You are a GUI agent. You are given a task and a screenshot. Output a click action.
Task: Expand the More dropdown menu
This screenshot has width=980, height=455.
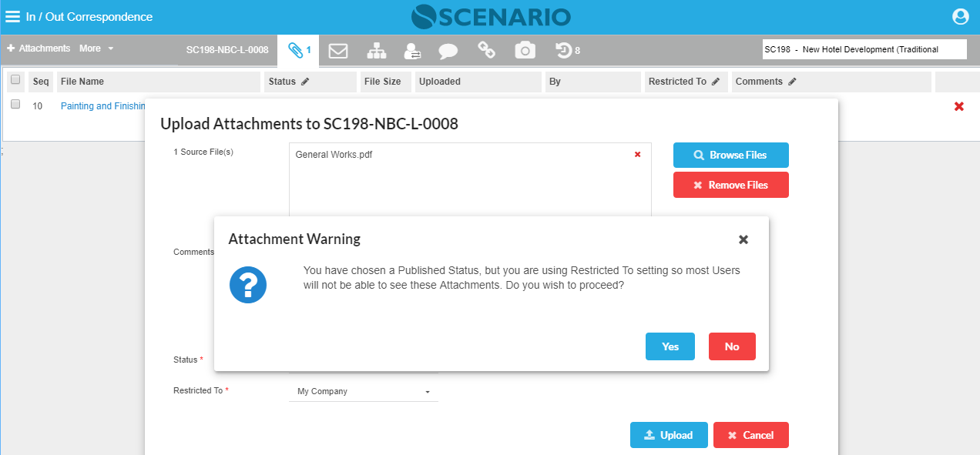[96, 49]
